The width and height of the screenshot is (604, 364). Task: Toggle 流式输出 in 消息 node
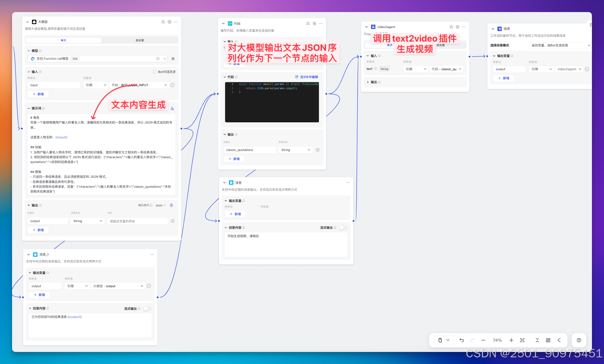point(343,228)
